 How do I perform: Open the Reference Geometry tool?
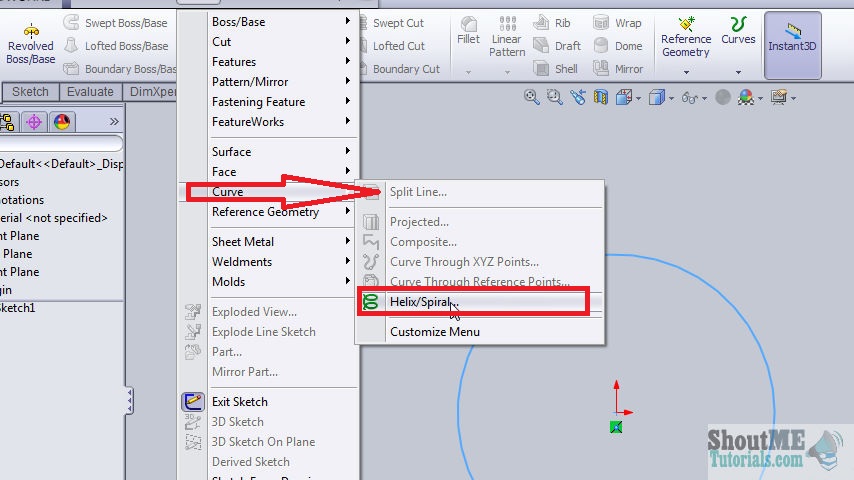686,37
